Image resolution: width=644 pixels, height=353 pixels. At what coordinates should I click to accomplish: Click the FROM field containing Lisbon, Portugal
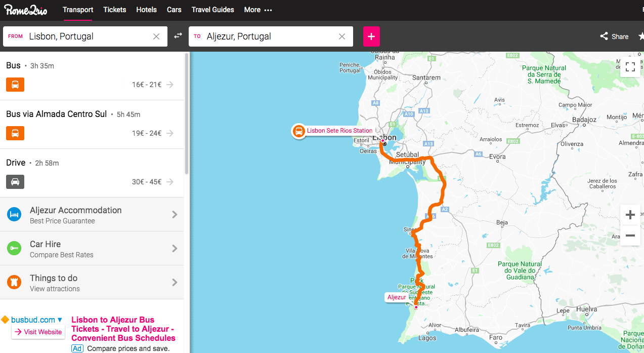coord(85,36)
